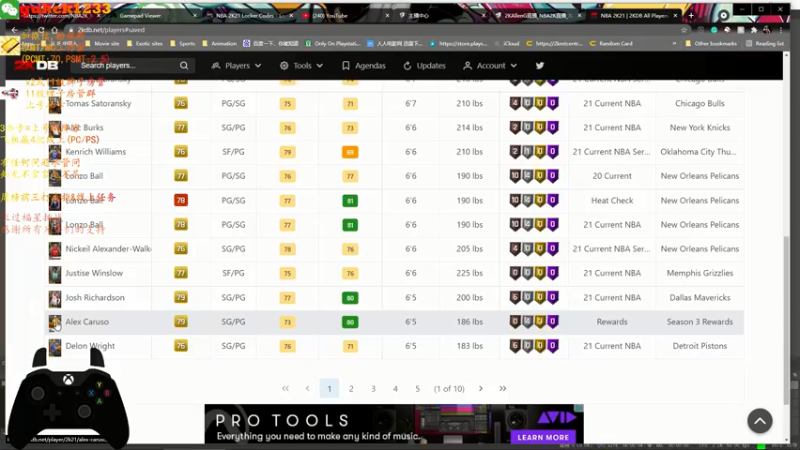
Task: Open Kenrich Williams player link
Action: point(95,152)
